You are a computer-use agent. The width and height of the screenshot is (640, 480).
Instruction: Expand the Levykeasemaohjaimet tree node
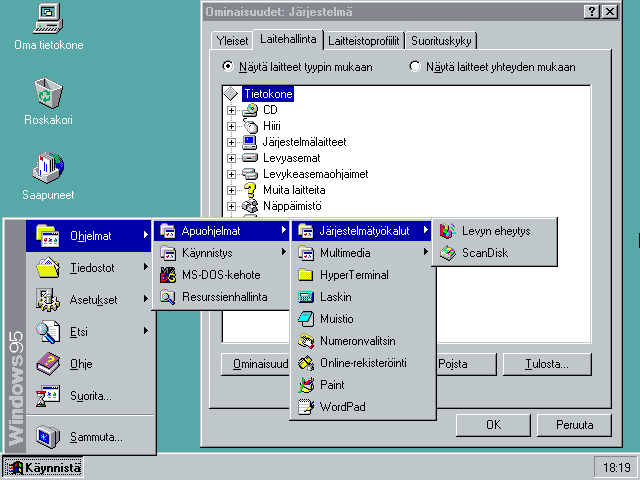click(x=231, y=174)
